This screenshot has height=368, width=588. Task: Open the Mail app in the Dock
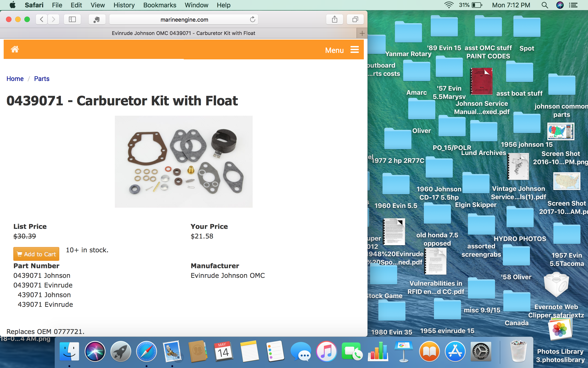[x=172, y=351]
